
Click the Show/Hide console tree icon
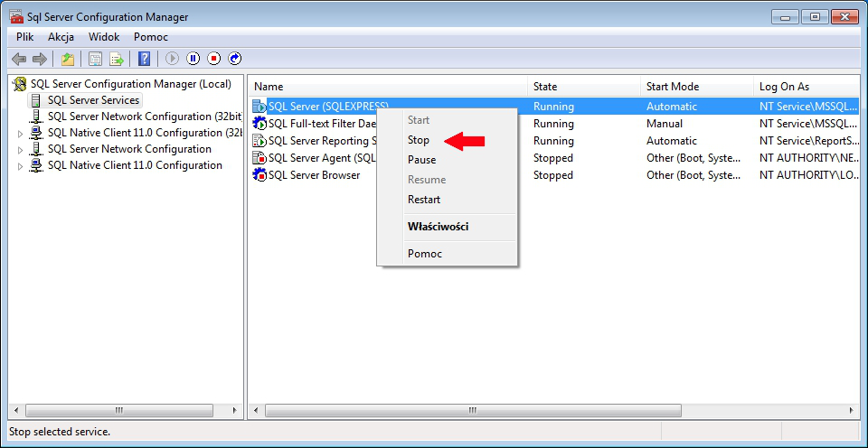95,59
